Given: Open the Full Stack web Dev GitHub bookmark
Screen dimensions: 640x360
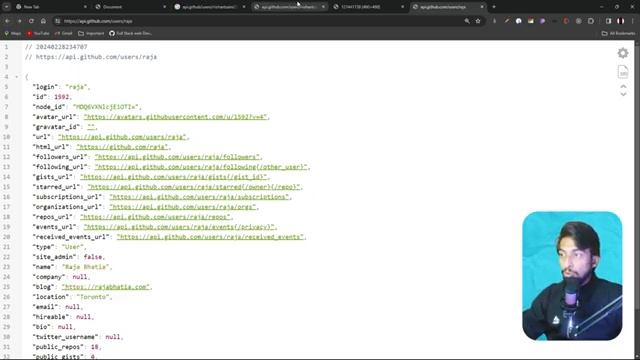Looking at the screenshot, I should point(131,33).
